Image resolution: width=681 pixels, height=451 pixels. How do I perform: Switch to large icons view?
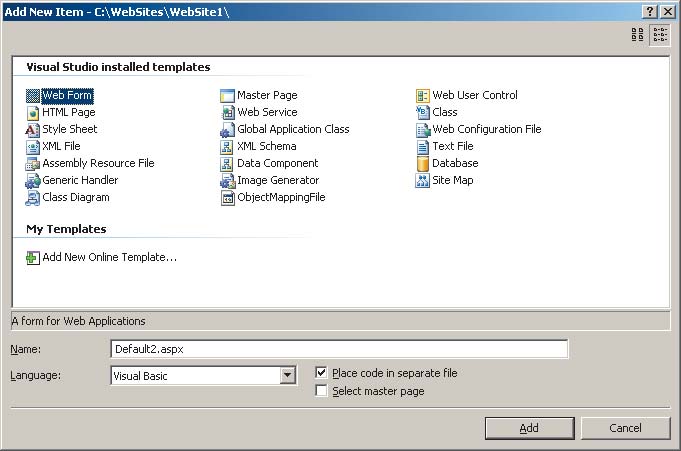(x=637, y=35)
